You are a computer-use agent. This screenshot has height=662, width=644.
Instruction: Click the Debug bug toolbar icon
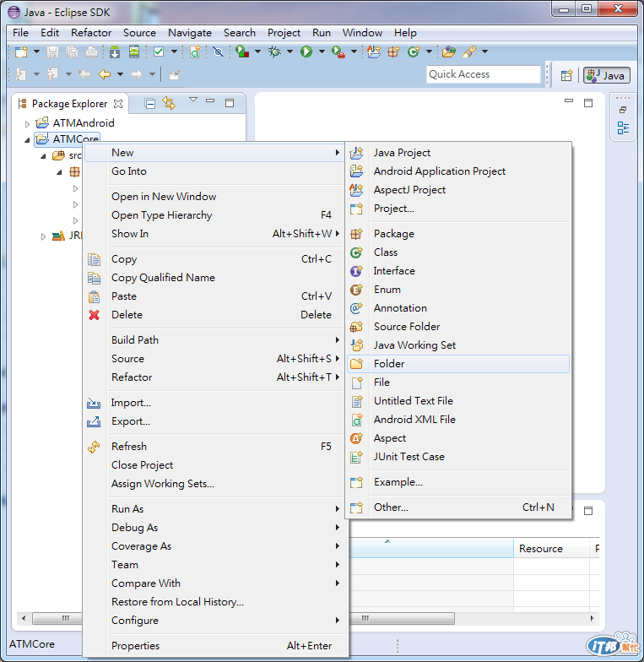(275, 52)
